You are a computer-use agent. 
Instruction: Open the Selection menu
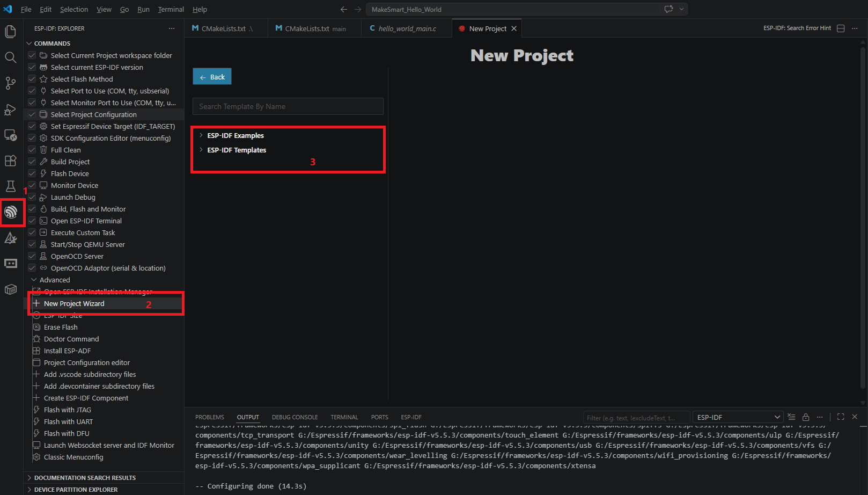(74, 9)
